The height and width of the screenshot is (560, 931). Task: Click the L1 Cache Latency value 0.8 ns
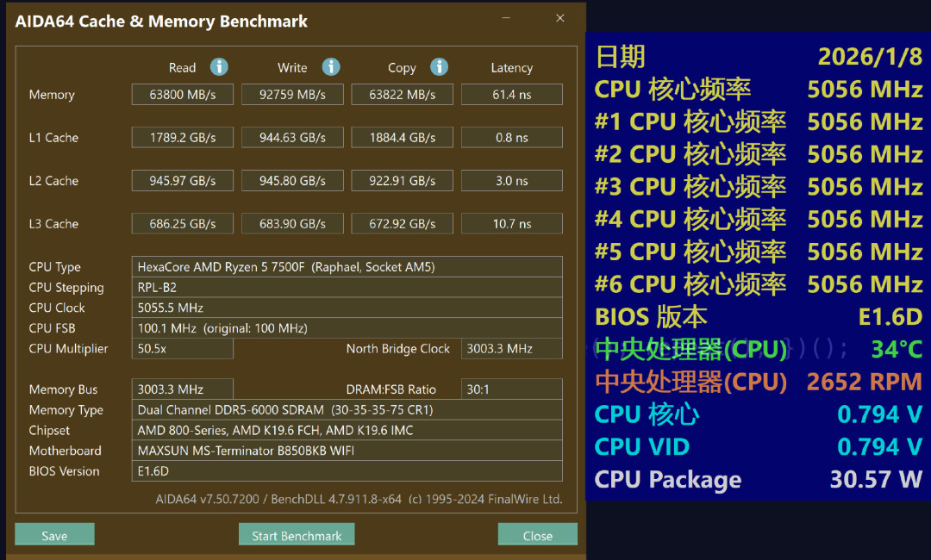[x=512, y=138]
